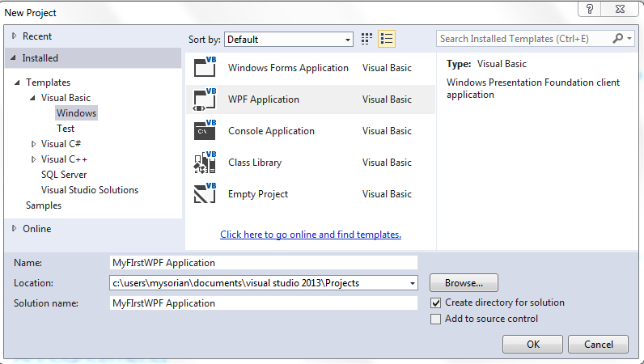Select the 'Windows Forms Application' row text
The image size is (644, 364).
(x=288, y=68)
